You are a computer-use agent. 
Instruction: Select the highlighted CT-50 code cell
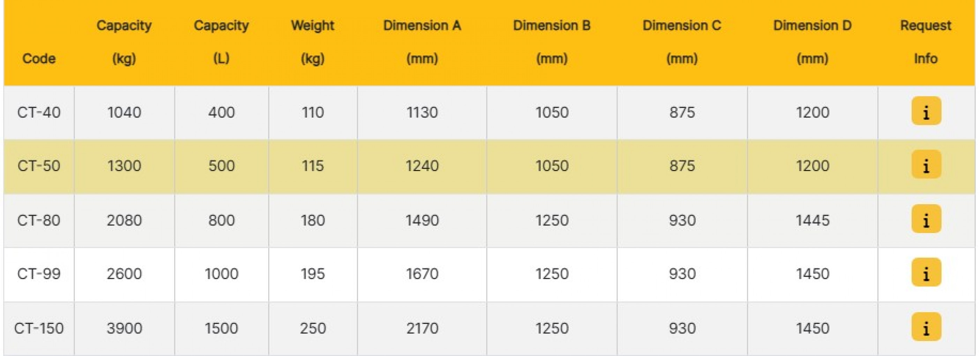[39, 166]
